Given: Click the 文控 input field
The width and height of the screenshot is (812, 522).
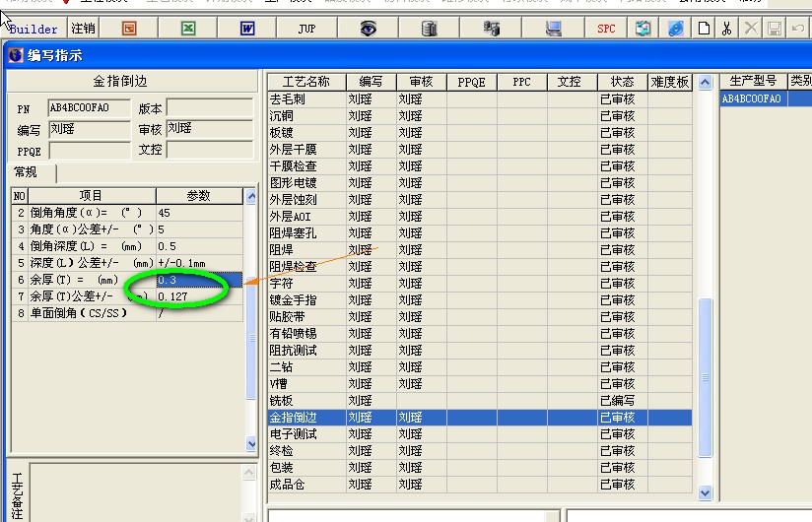Looking at the screenshot, I should tap(210, 151).
